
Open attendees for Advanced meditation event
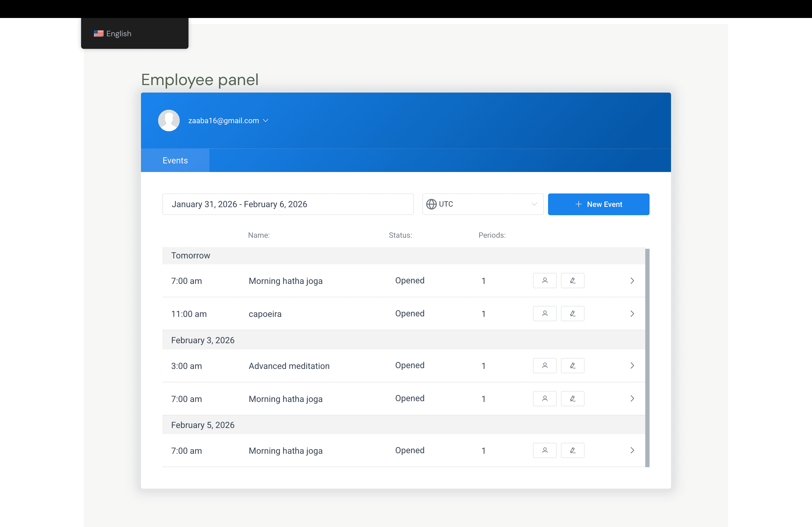pyautogui.click(x=545, y=365)
